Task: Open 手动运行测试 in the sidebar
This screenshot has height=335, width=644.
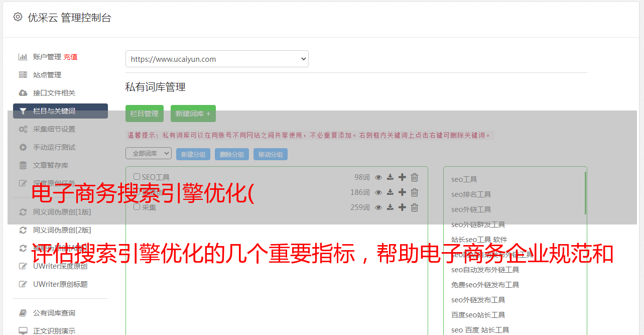Action: pyautogui.click(x=54, y=147)
